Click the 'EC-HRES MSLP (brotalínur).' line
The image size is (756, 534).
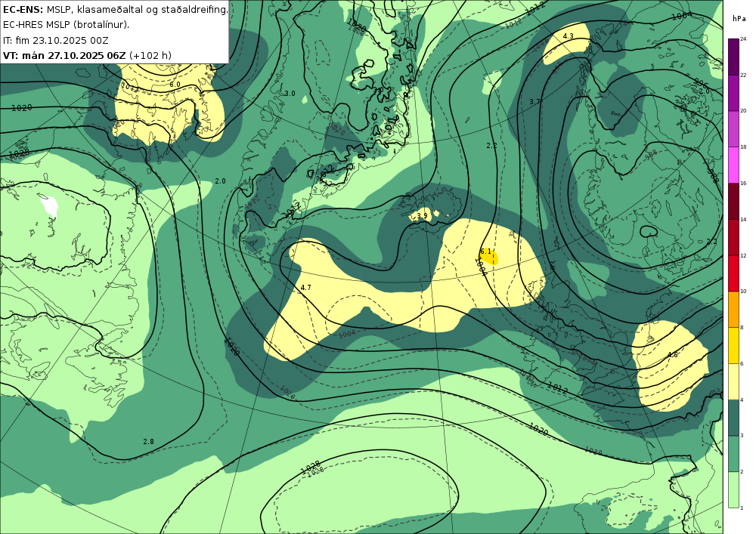(66, 25)
